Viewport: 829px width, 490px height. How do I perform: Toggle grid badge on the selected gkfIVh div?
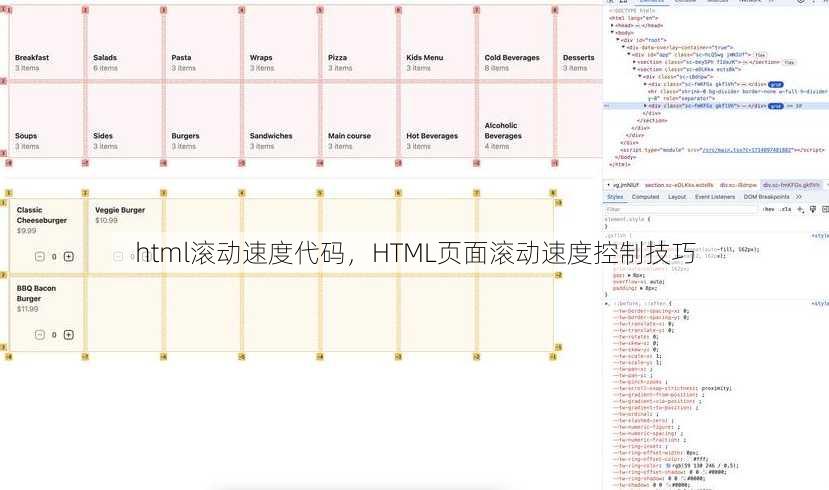tap(776, 106)
